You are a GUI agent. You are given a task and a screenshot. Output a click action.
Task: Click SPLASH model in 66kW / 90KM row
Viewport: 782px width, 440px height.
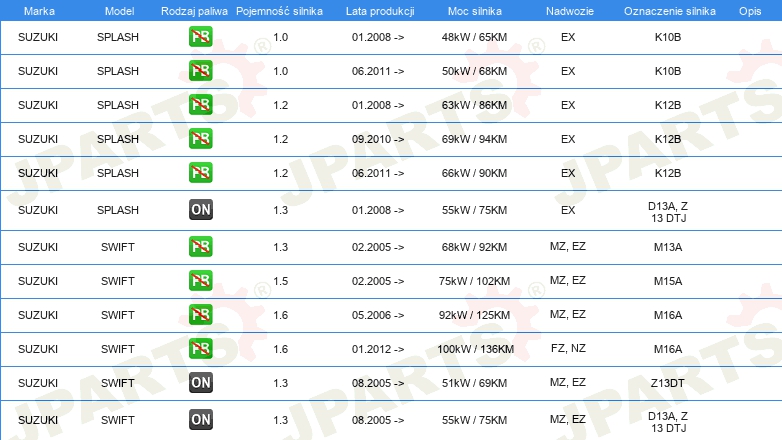[118, 173]
